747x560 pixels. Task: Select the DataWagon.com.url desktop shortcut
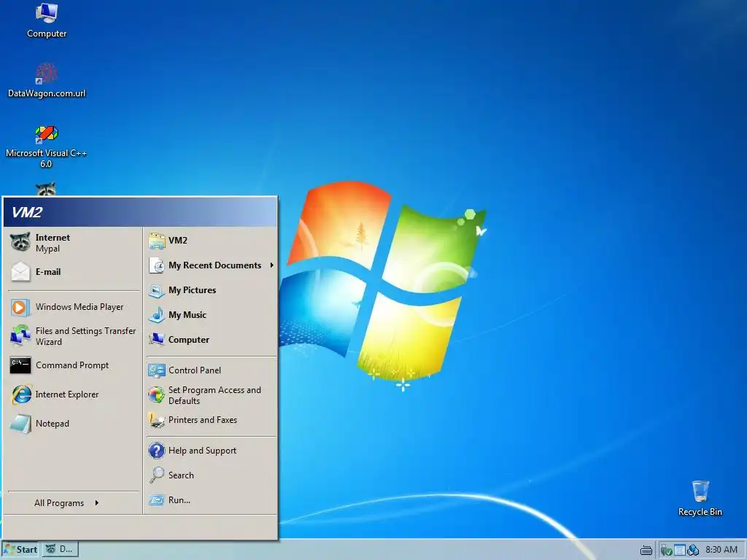[47, 80]
